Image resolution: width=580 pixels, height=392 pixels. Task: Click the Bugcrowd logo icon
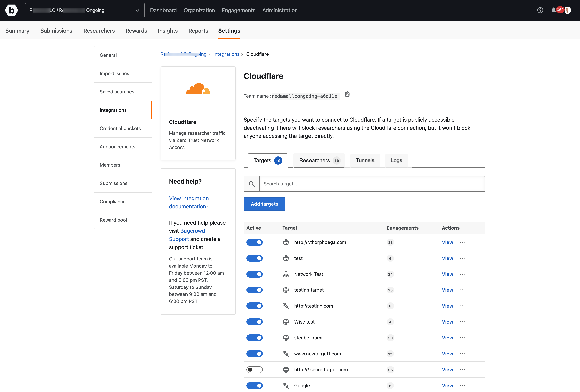(12, 10)
